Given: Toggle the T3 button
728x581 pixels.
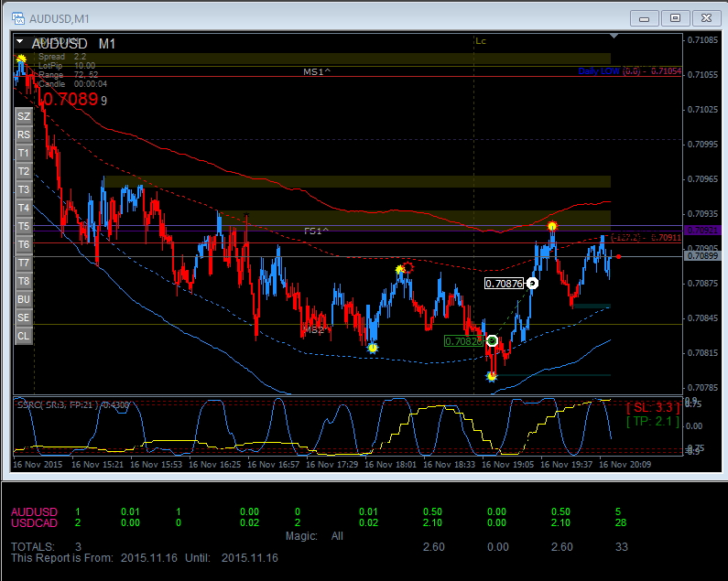Looking at the screenshot, I should click(x=24, y=189).
